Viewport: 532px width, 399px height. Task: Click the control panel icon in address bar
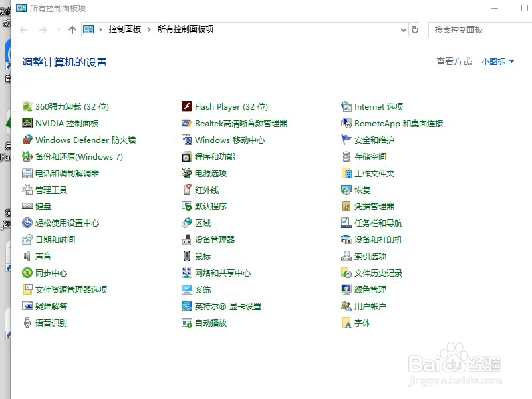tap(88, 29)
